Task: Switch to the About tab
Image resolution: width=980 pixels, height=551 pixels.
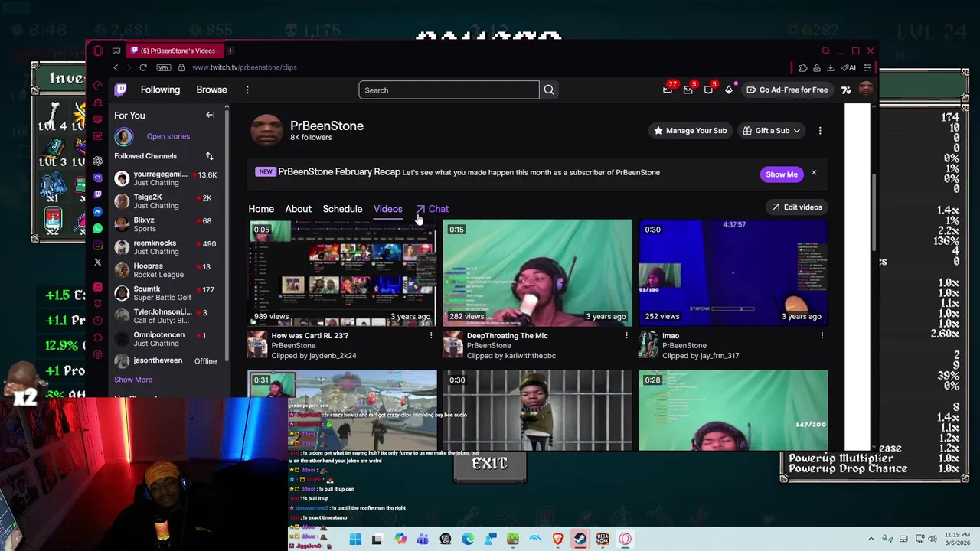Action: tap(299, 209)
